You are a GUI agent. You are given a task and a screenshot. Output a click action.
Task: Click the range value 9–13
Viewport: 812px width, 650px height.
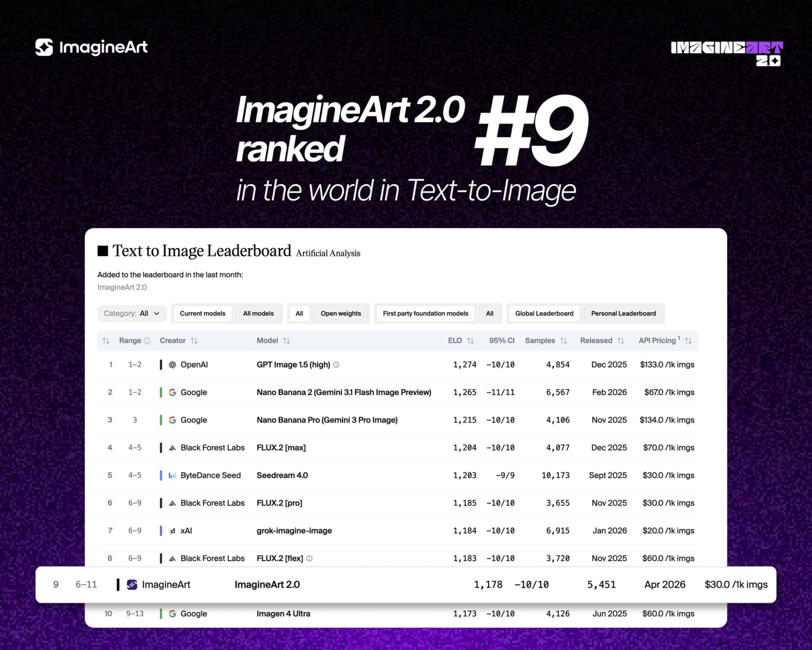point(135,614)
